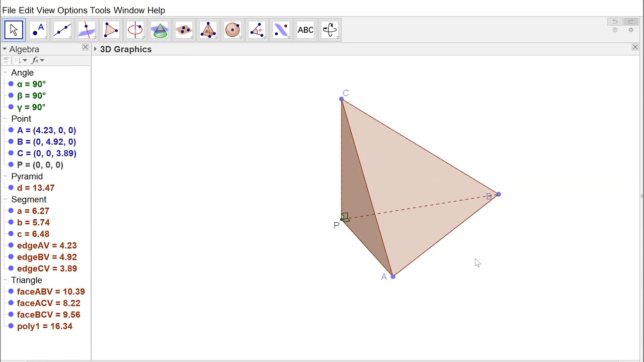Toggle visibility of point A
This screenshot has width=644, height=362.
pyautogui.click(x=11, y=130)
